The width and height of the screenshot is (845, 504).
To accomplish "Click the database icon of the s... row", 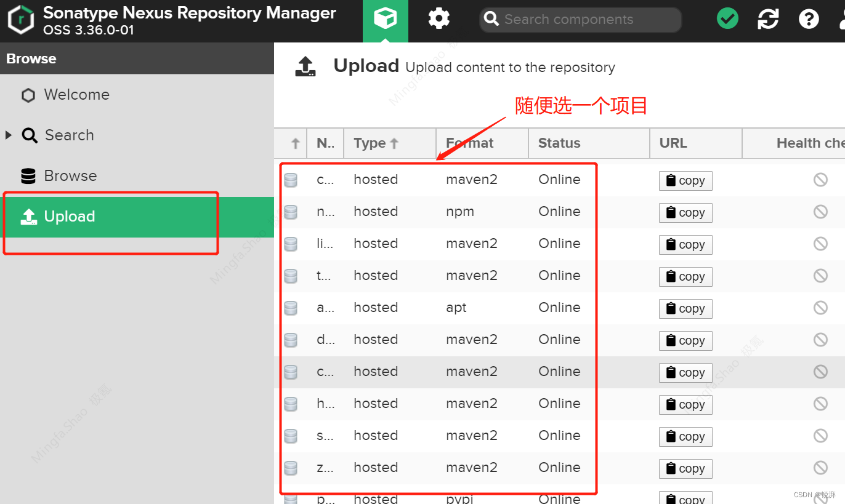I will click(x=291, y=436).
